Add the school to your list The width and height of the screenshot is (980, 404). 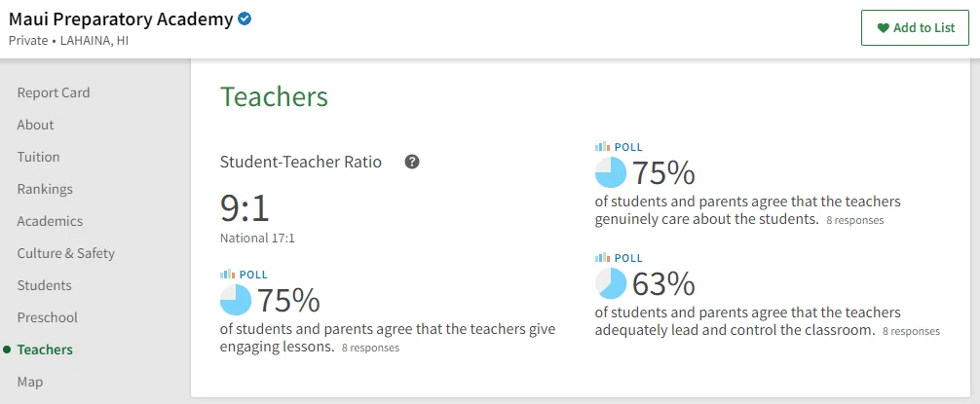tap(915, 28)
